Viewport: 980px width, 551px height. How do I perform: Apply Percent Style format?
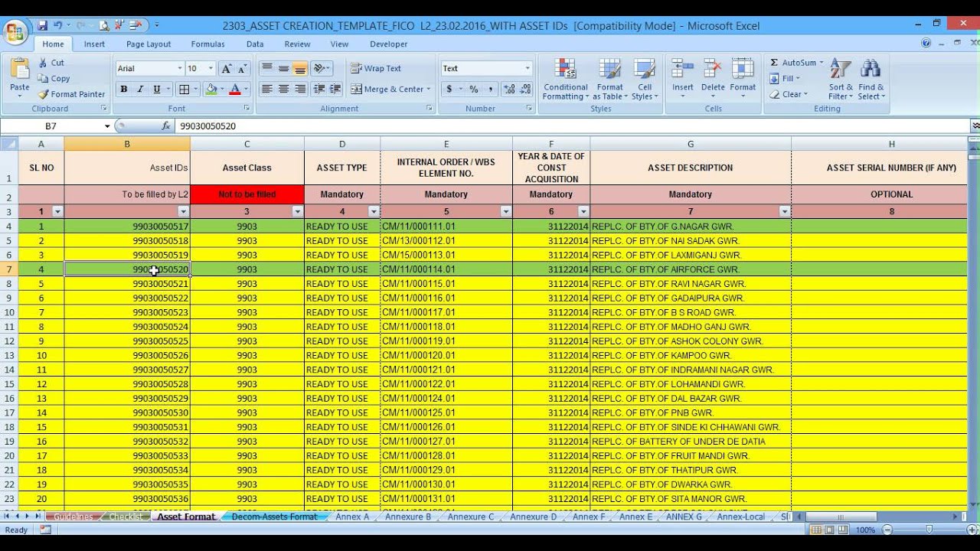pos(474,90)
